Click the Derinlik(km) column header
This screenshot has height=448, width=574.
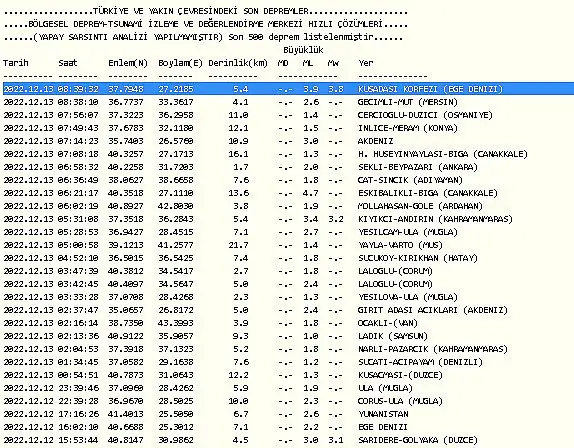click(x=238, y=63)
